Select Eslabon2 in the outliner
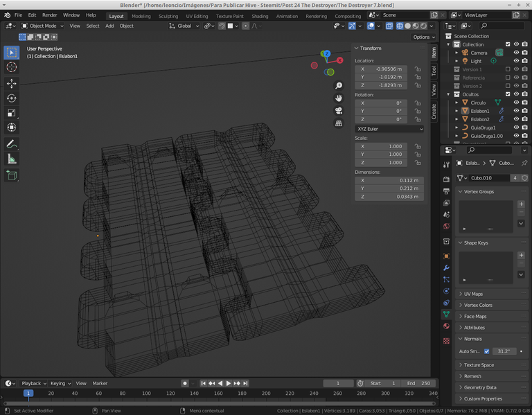 (480, 119)
